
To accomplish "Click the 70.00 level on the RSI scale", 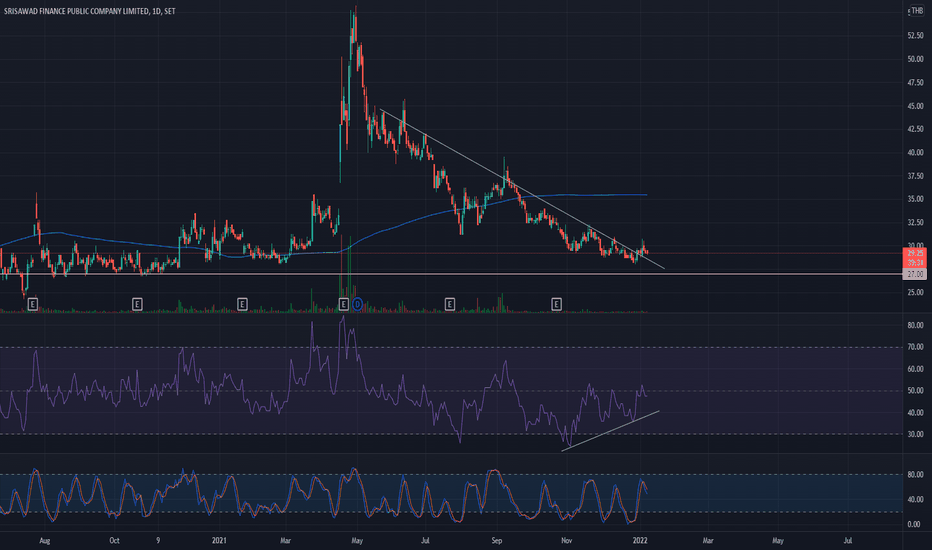I will [915, 347].
